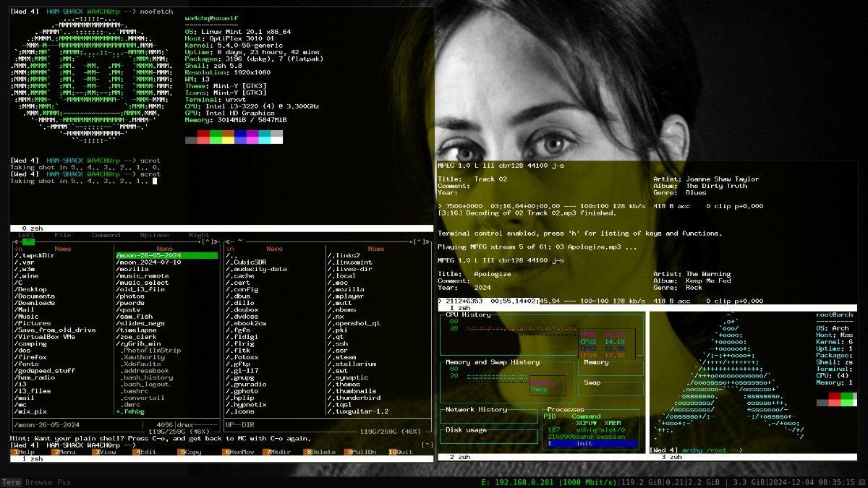
Task: Open the Options menu in Midnight Commander
Action: pos(154,235)
